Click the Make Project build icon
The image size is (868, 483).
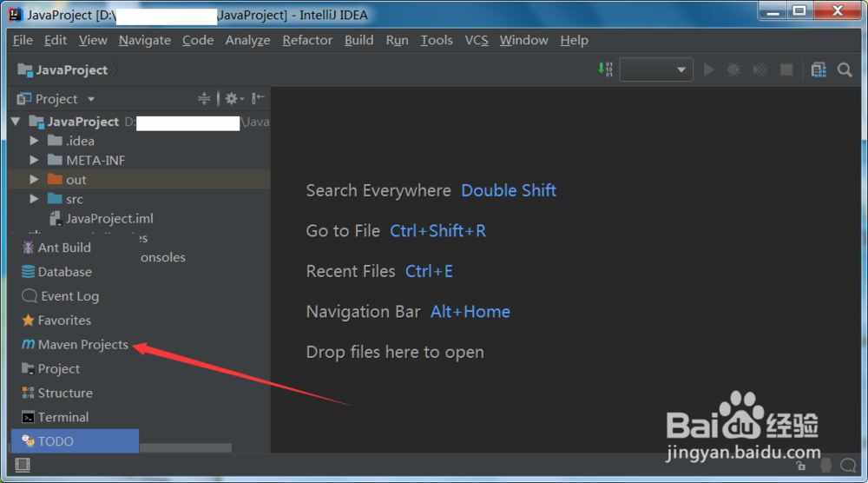click(605, 69)
